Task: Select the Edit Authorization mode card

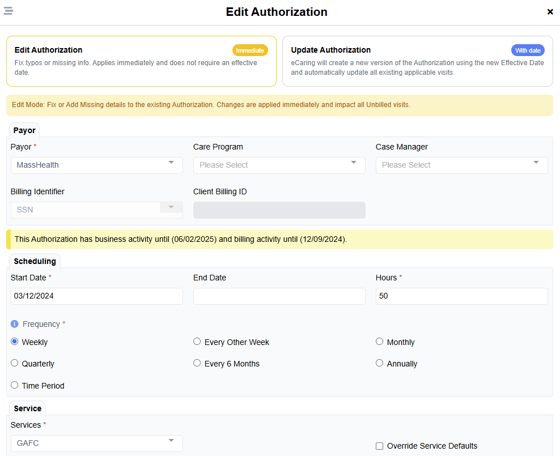Action: point(141,61)
